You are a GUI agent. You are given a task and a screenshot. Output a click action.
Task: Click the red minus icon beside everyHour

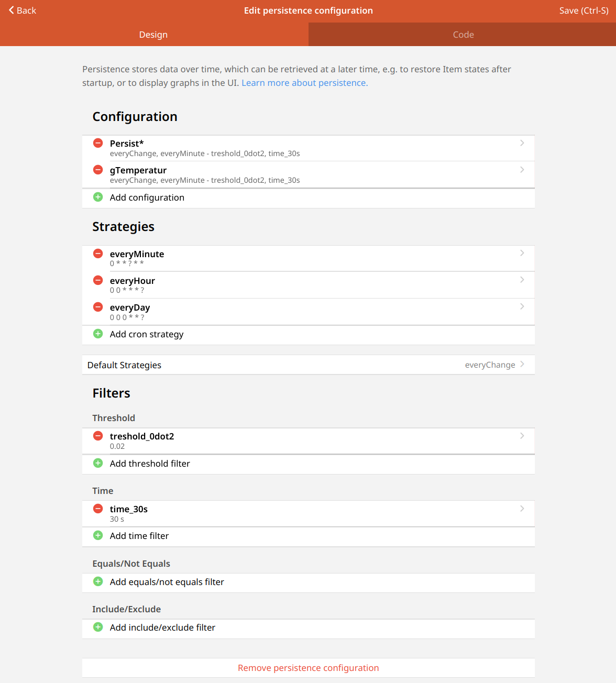tap(98, 280)
